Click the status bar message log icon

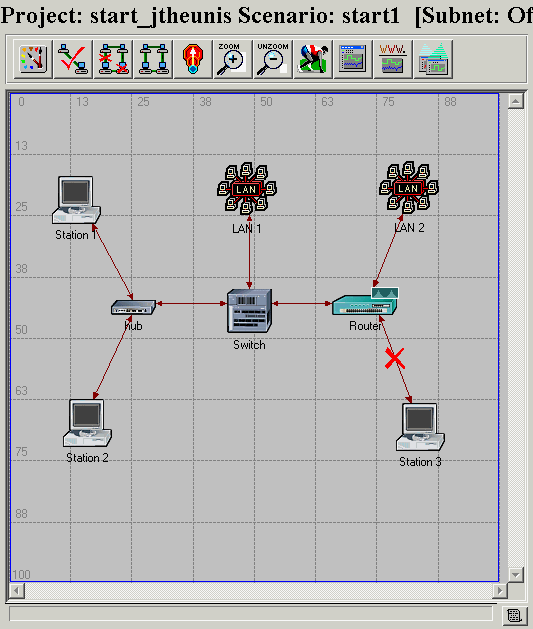click(x=514, y=615)
